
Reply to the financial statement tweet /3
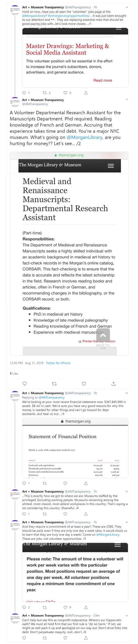[x=24, y=483]
